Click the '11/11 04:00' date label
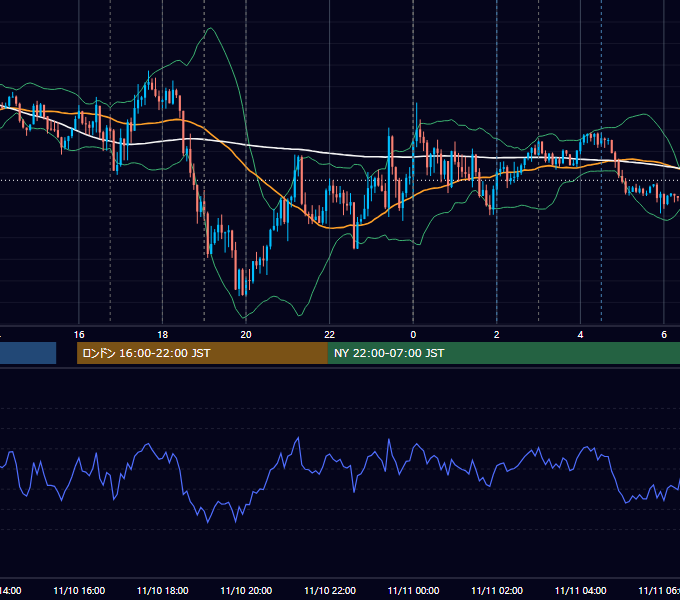 pyautogui.click(x=581, y=590)
